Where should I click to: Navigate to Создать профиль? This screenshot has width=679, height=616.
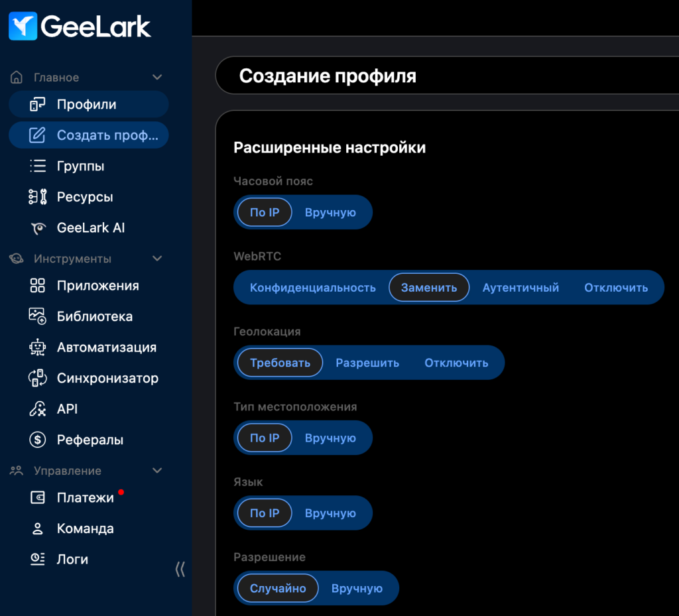point(88,135)
